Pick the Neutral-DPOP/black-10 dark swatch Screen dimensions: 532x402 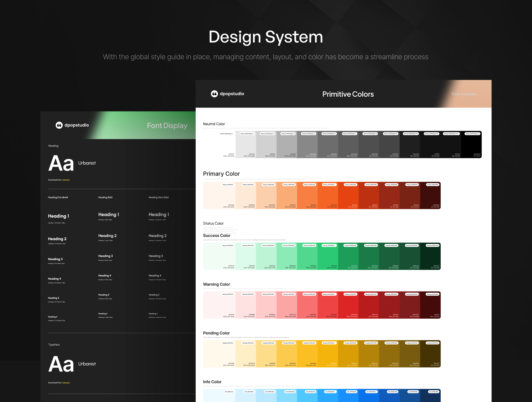click(410, 145)
